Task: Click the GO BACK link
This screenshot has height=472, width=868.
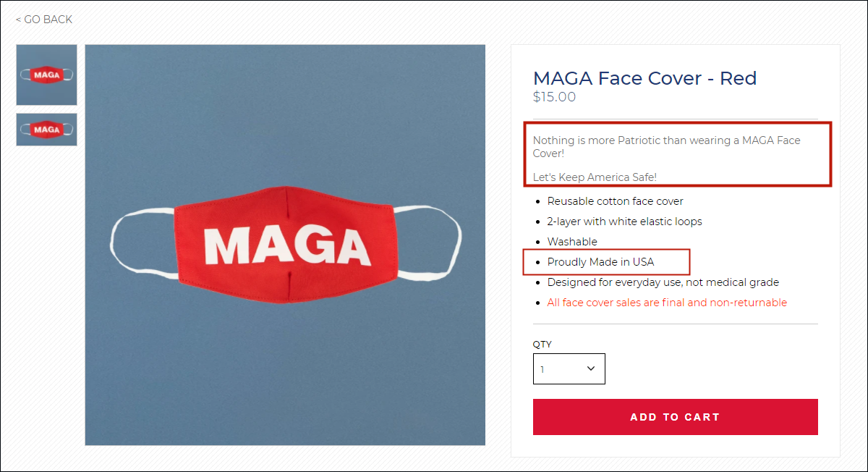Action: 44,20
